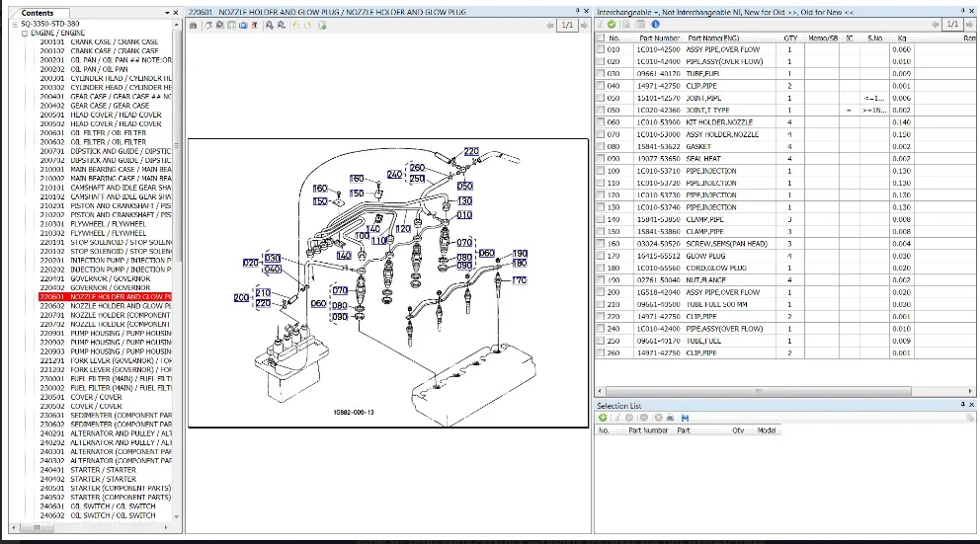Open the Contents panel dropdown arrow
Screen dimensions: 980x544
click(165, 13)
